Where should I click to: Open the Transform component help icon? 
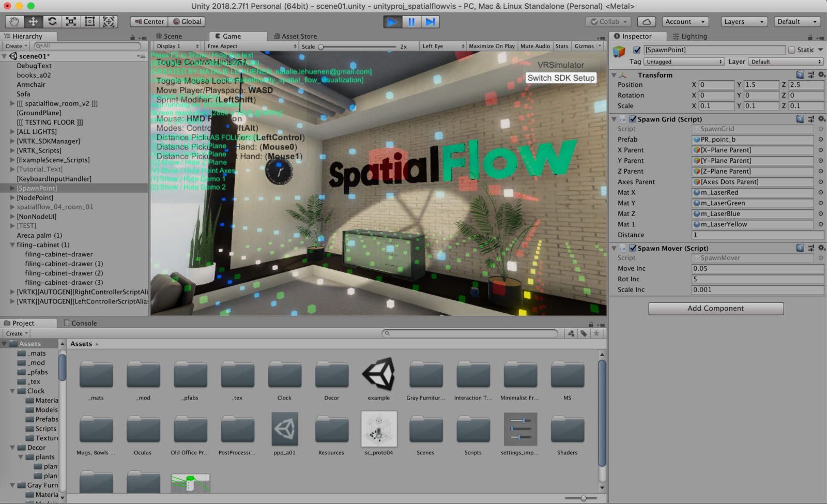point(800,75)
